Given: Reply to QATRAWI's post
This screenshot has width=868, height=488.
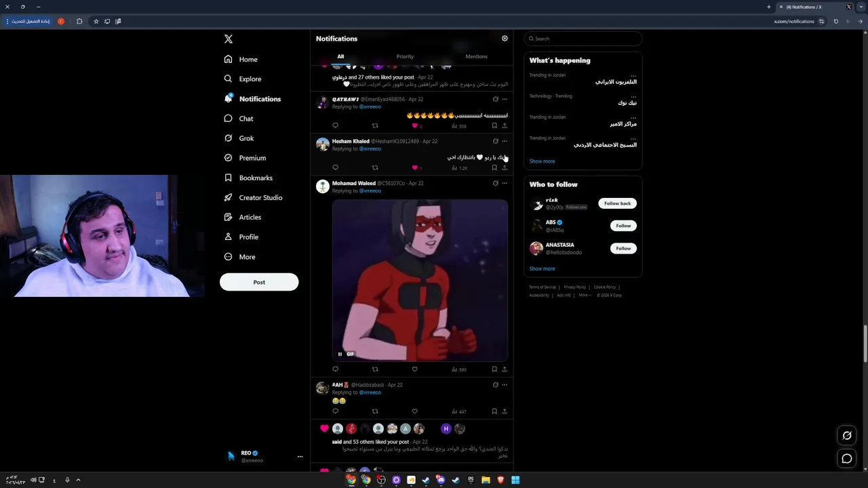Looking at the screenshot, I should tap(335, 125).
